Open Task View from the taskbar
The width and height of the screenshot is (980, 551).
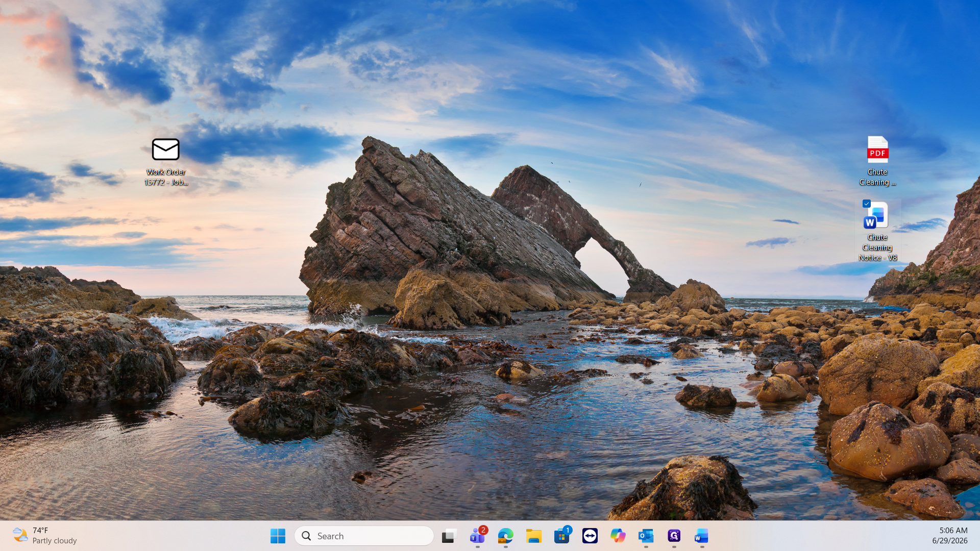[449, 536]
